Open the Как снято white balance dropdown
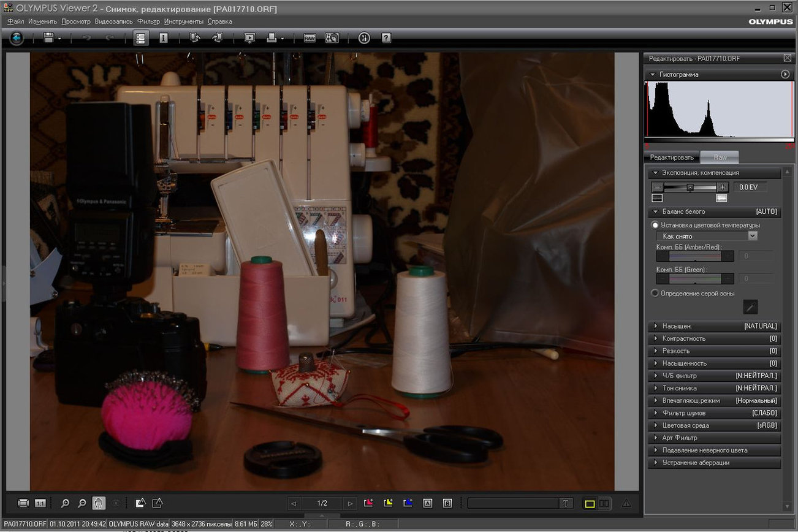798x532 pixels. coord(707,236)
